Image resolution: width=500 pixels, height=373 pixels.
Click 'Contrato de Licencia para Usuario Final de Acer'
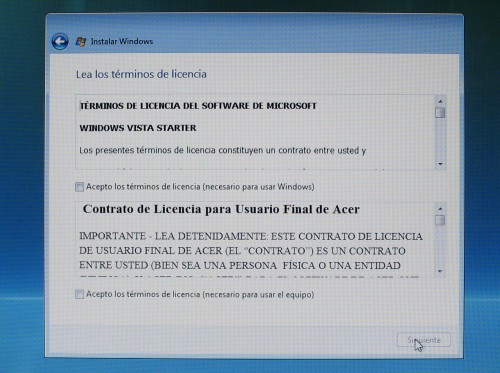[221, 209]
